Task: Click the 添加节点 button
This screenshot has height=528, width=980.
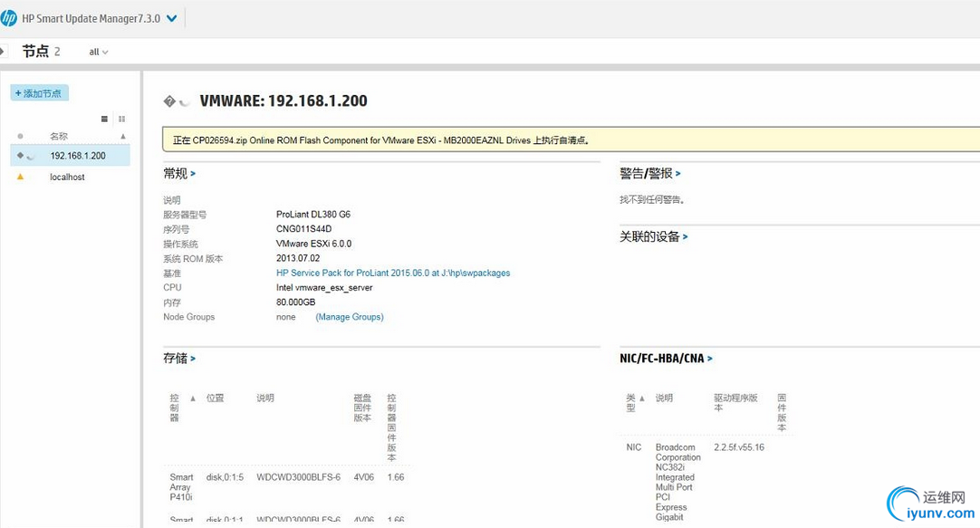Action: [39, 93]
